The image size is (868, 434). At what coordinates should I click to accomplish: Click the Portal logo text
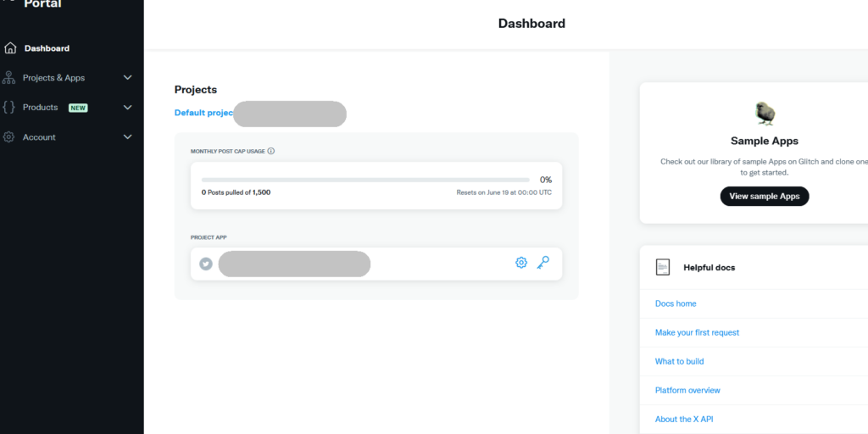click(x=42, y=4)
